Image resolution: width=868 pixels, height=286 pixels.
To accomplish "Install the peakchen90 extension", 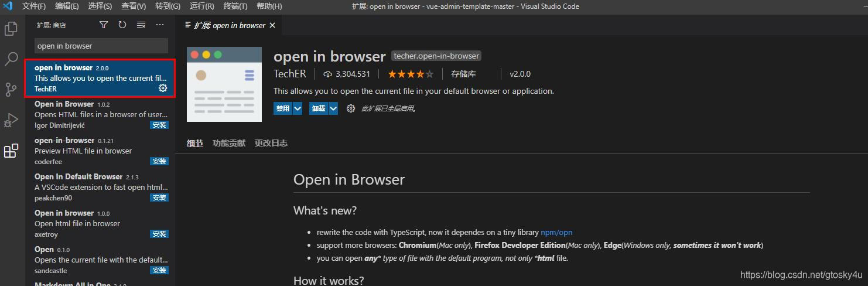I will coord(159,198).
